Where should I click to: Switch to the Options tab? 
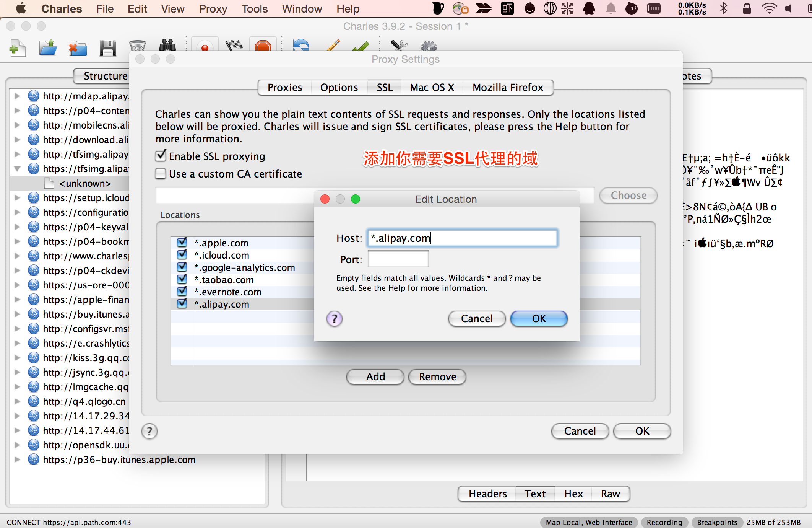point(339,88)
